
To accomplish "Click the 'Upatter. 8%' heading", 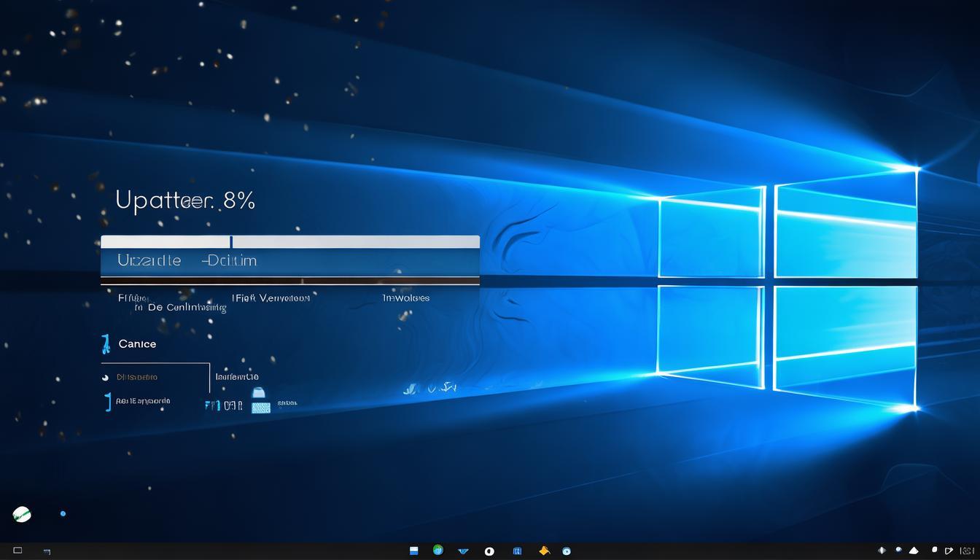I will click(185, 201).
